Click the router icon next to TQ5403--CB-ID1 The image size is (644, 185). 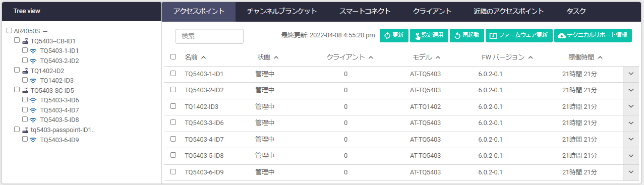(25, 41)
